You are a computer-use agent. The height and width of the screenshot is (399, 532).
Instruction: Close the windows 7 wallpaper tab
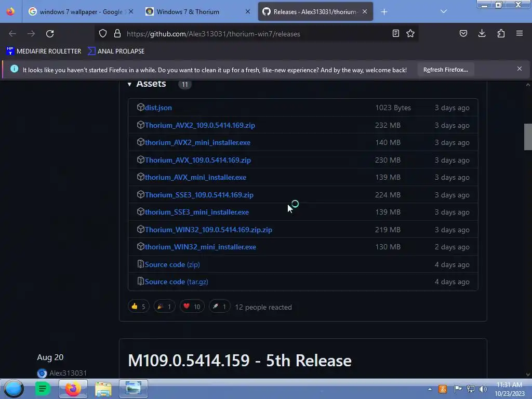coord(131,12)
